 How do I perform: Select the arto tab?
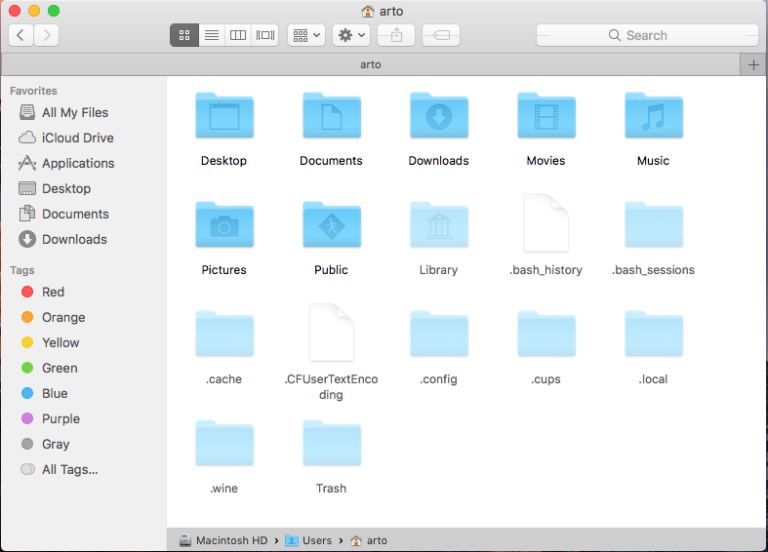[370, 65]
